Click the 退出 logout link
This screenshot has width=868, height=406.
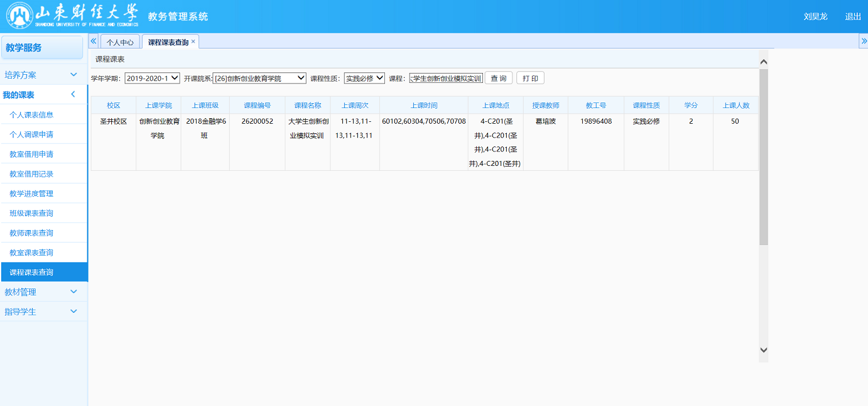coord(853,17)
